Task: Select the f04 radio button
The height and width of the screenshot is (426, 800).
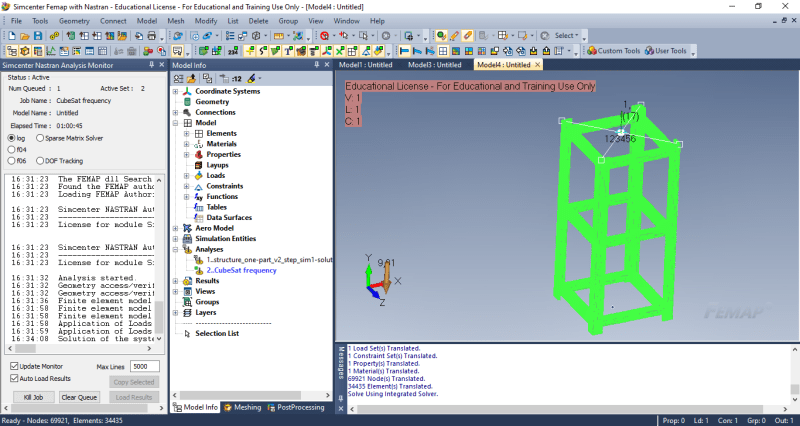Action: [x=11, y=149]
